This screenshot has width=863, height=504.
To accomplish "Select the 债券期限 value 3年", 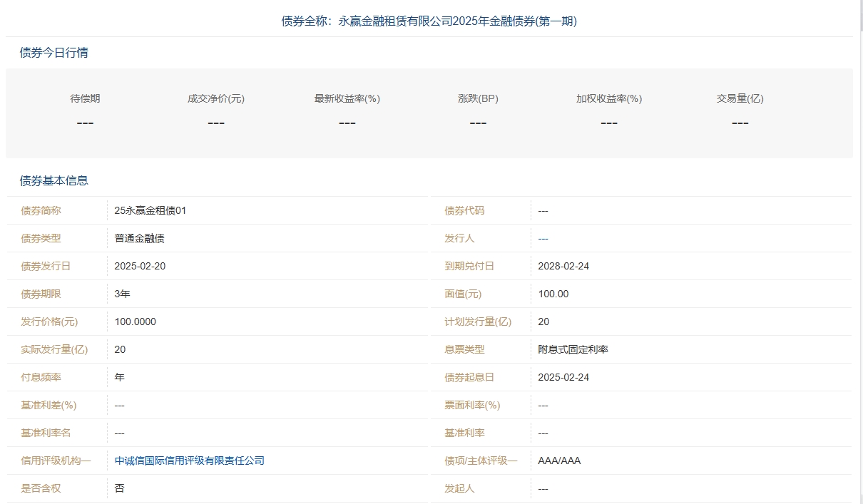I will (x=120, y=294).
